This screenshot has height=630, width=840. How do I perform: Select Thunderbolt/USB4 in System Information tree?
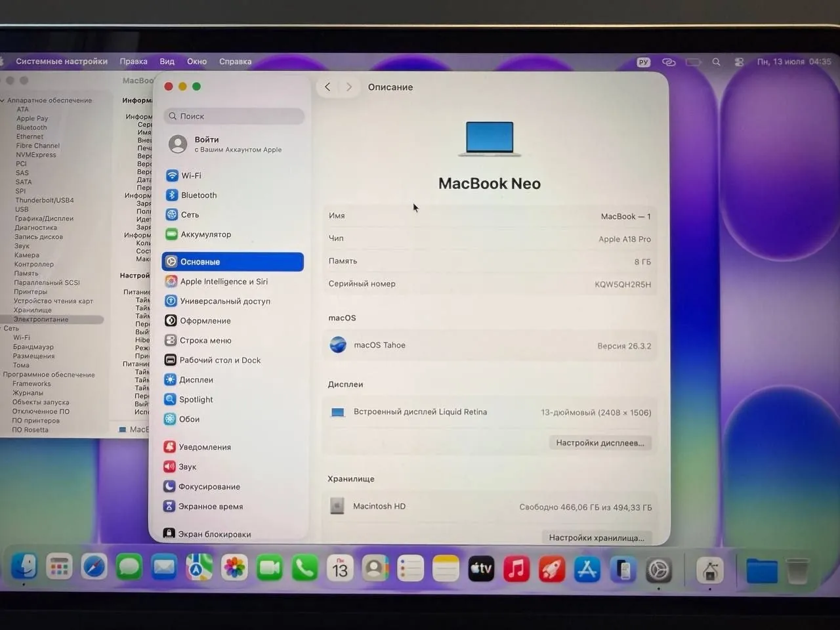point(45,200)
